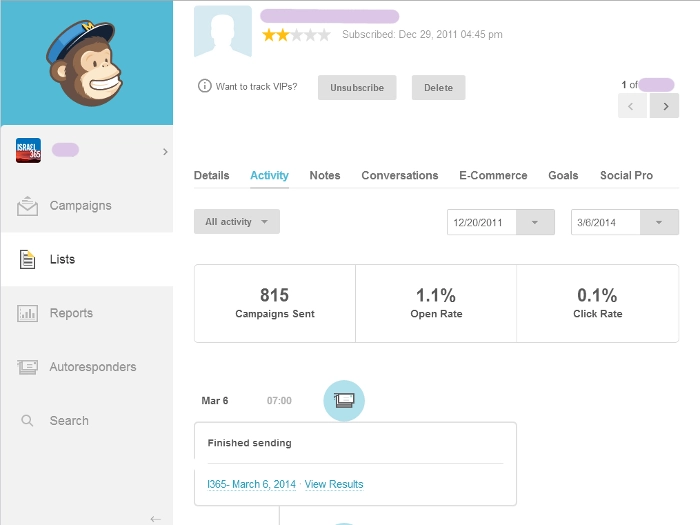The height and width of the screenshot is (525, 700).
Task: Click the info icon beside VIPs
Action: pyautogui.click(x=204, y=86)
